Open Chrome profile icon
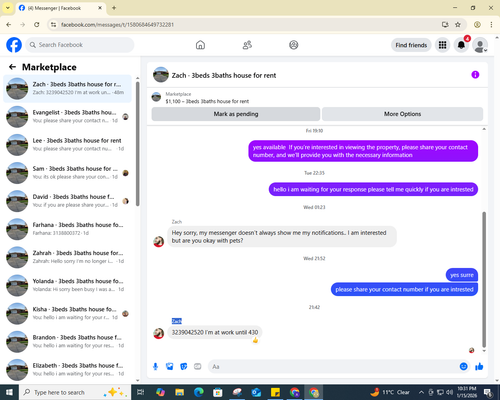The width and height of the screenshot is (500, 400). click(477, 25)
